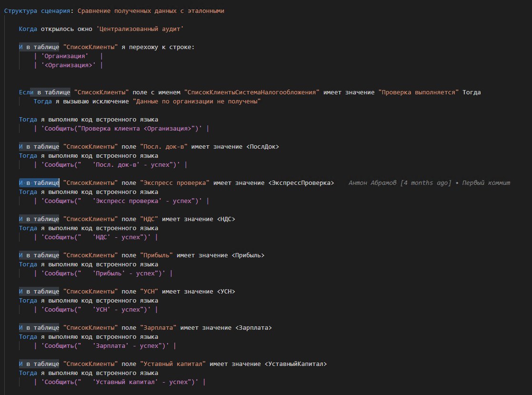Click the scenario title 'Сравнение полученных данных с эталонными'

[151, 11]
